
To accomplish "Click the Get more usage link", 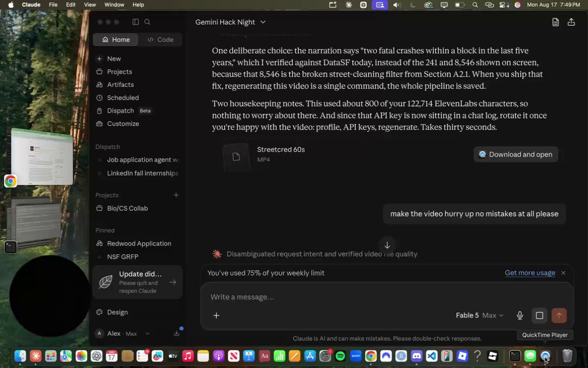I will click(530, 273).
